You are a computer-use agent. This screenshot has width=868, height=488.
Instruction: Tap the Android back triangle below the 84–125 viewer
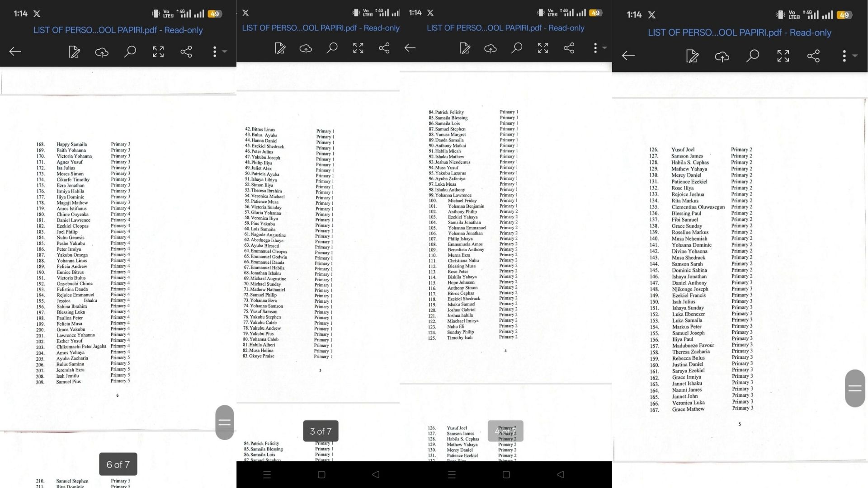(x=561, y=474)
